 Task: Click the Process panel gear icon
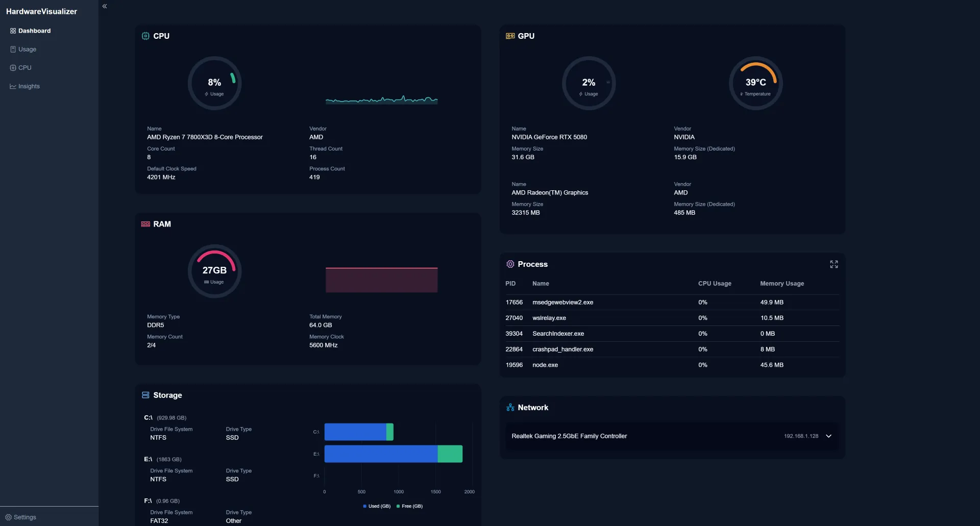[x=510, y=264]
